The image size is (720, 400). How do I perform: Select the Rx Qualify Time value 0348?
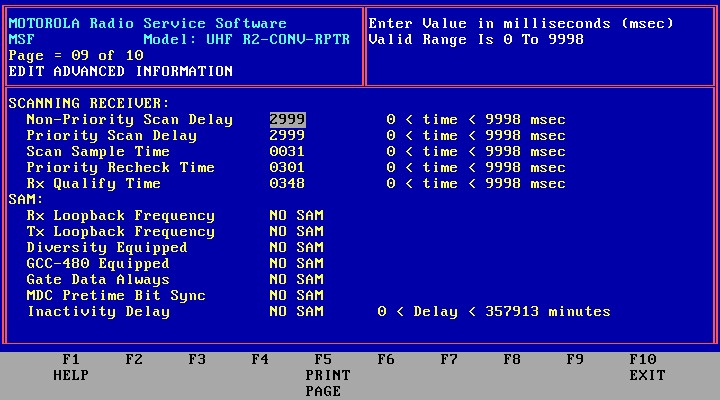tap(287, 184)
